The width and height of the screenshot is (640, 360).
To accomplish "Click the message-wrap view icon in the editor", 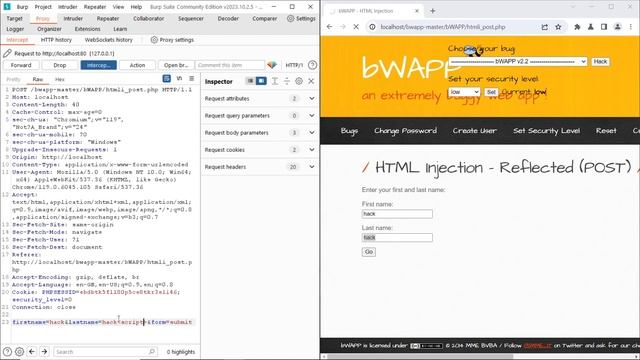I will [167, 78].
